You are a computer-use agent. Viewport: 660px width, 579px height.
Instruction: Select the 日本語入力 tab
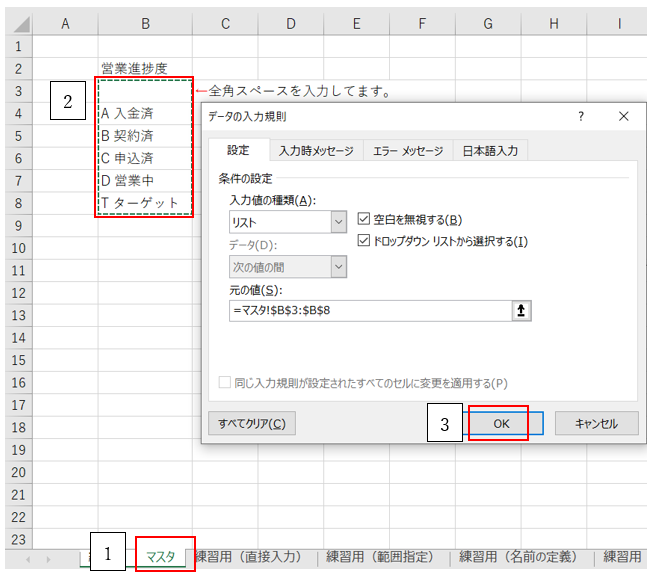tap(490, 151)
